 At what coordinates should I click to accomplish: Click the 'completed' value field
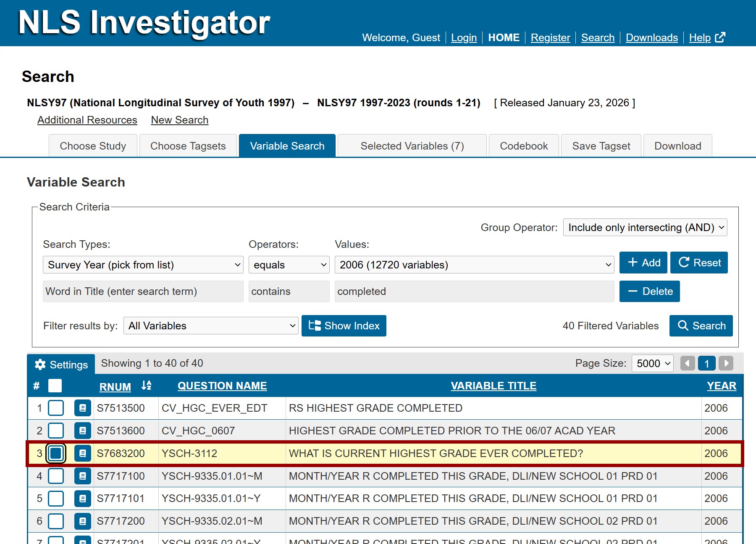coord(474,291)
